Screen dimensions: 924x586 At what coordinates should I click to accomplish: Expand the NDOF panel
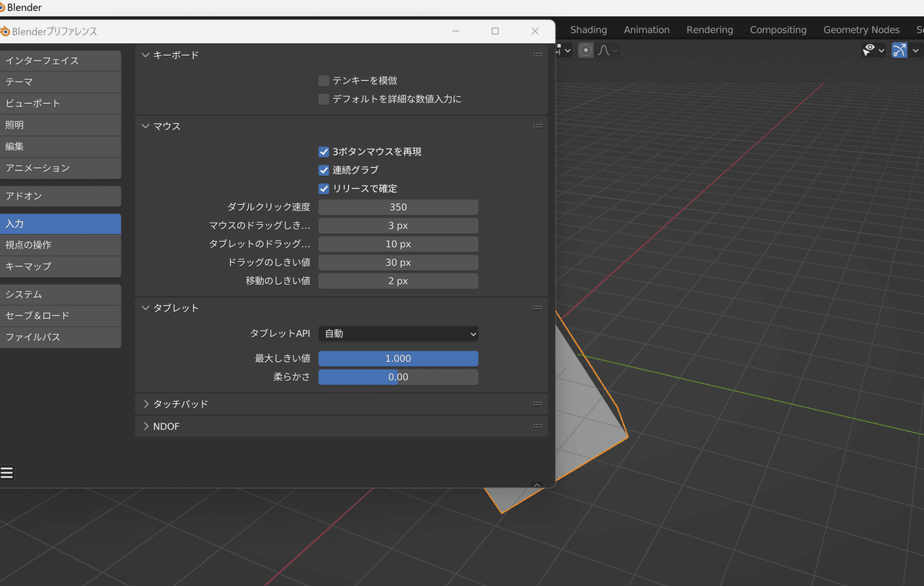[146, 427]
